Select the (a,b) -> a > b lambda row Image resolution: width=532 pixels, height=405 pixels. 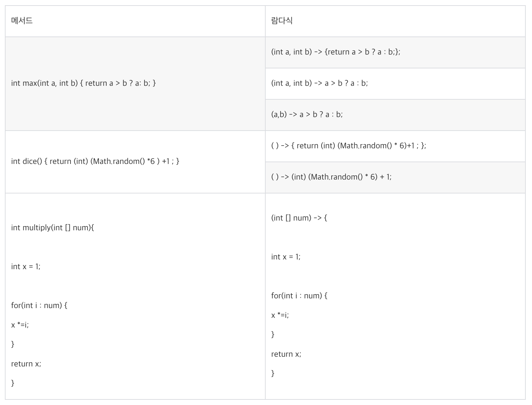[395, 115]
